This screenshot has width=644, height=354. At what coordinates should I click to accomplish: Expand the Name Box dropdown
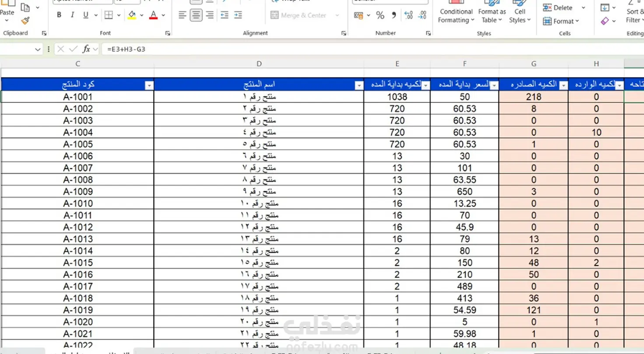38,49
